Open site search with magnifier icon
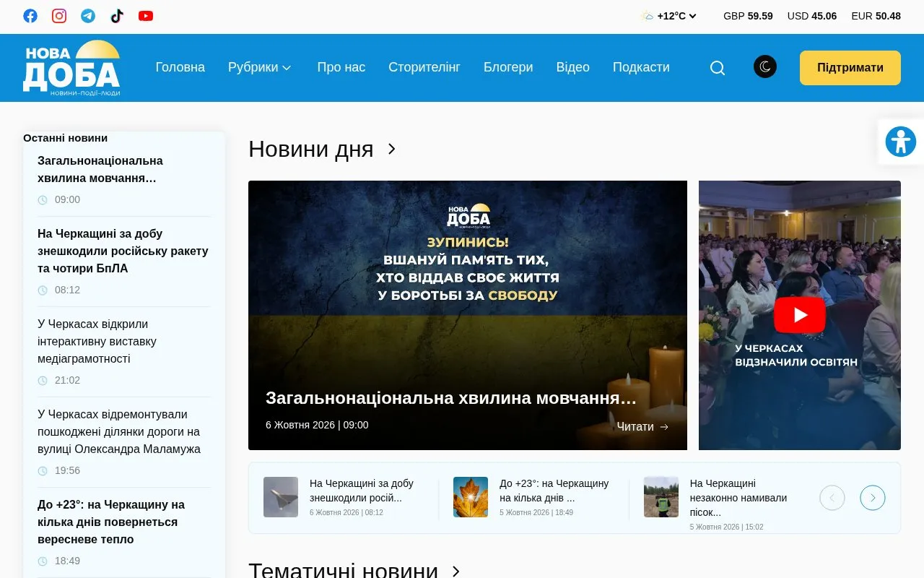The height and width of the screenshot is (578, 924). (718, 68)
